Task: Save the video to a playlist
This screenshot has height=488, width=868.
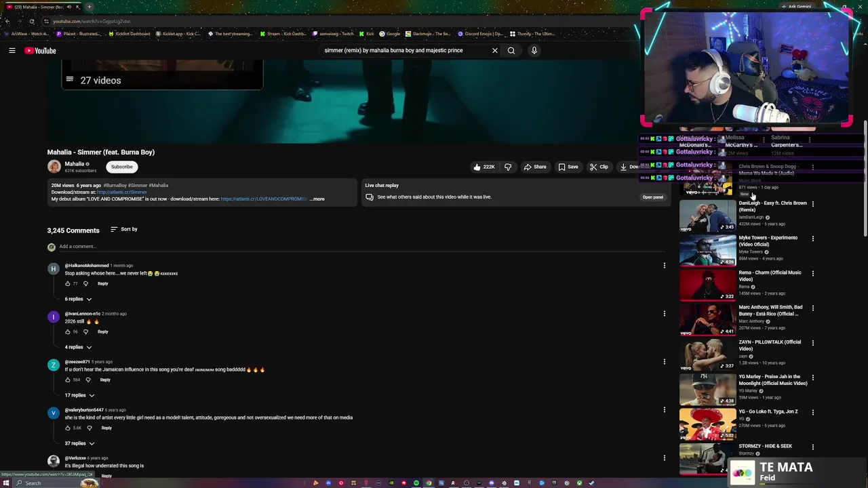Action: coord(568,167)
